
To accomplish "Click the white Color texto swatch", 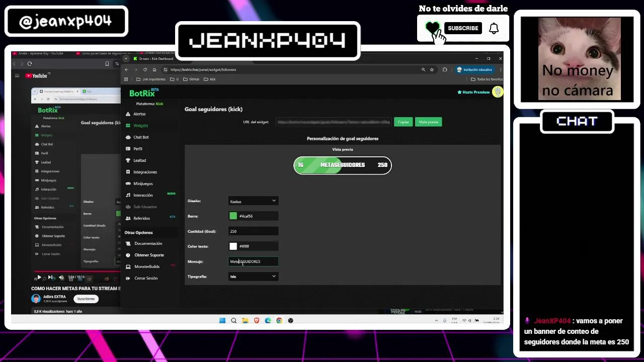I will [233, 246].
